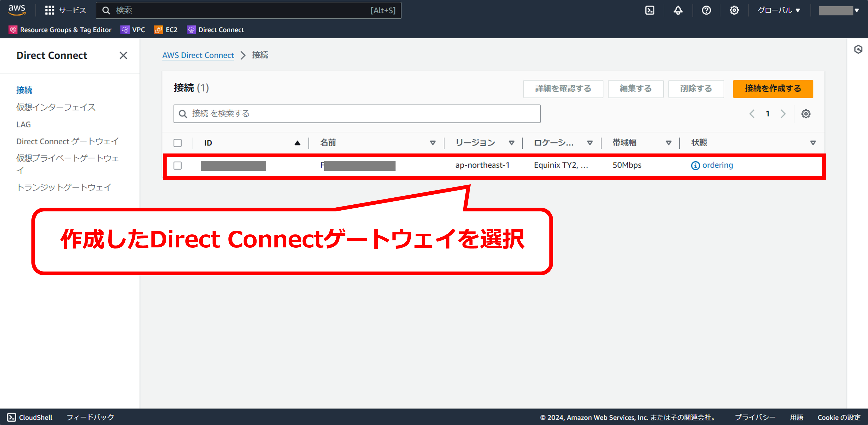This screenshot has width=868, height=425.
Task: Open the 状態 column sort arrow
Action: pyautogui.click(x=812, y=143)
